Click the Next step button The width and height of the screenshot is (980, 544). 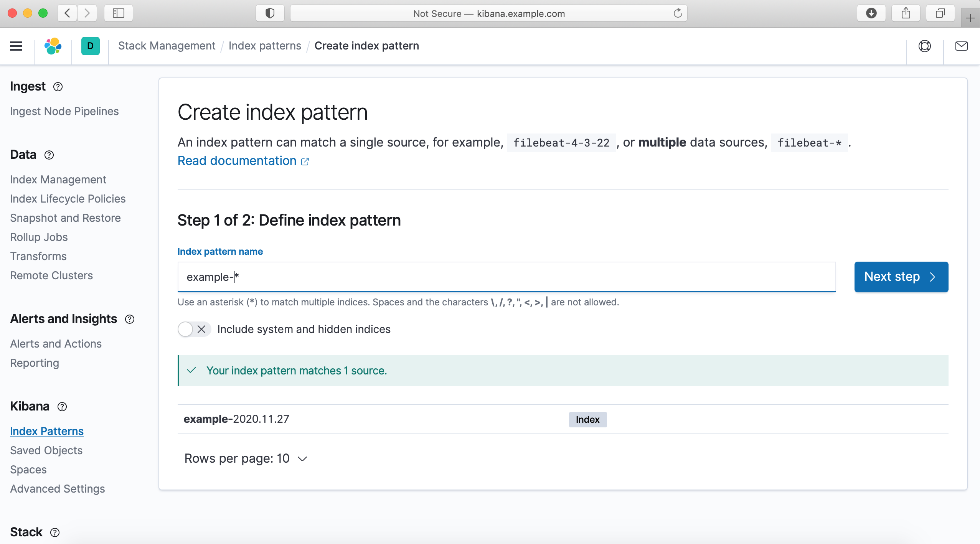[901, 276]
